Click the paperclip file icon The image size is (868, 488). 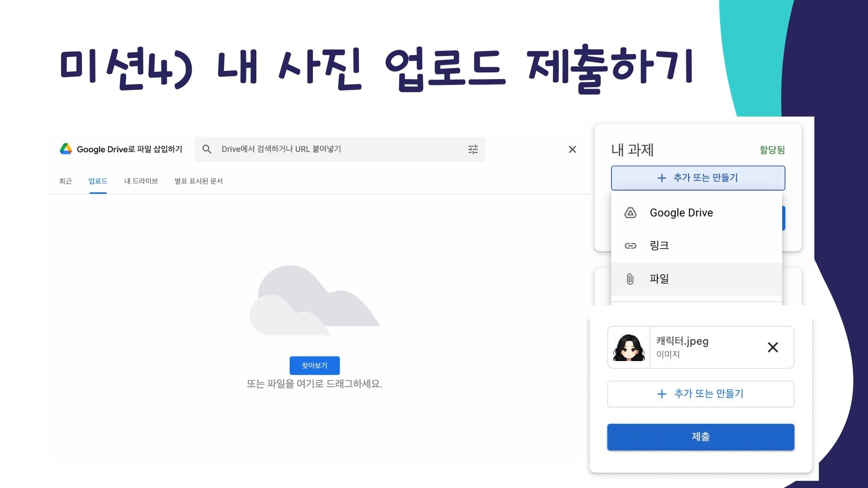click(x=630, y=279)
